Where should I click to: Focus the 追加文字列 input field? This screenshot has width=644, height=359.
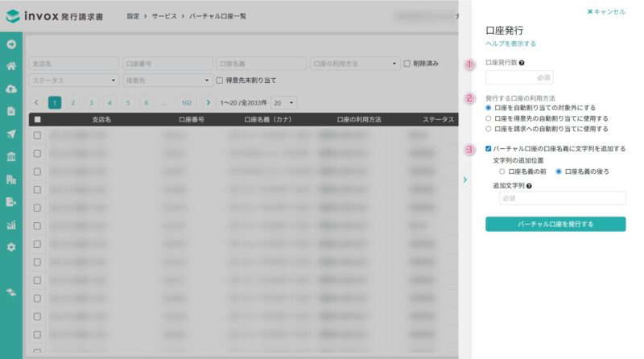point(562,198)
